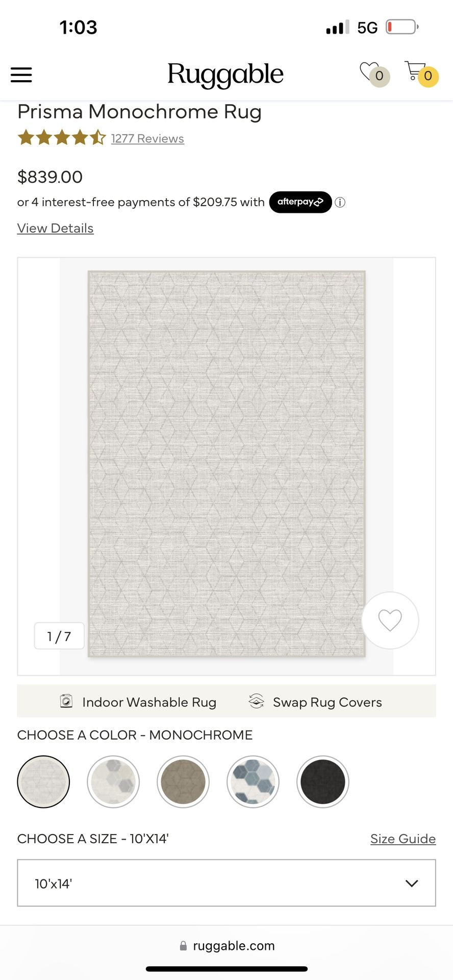
Task: Tap the swap rug covers icon
Action: (256, 701)
